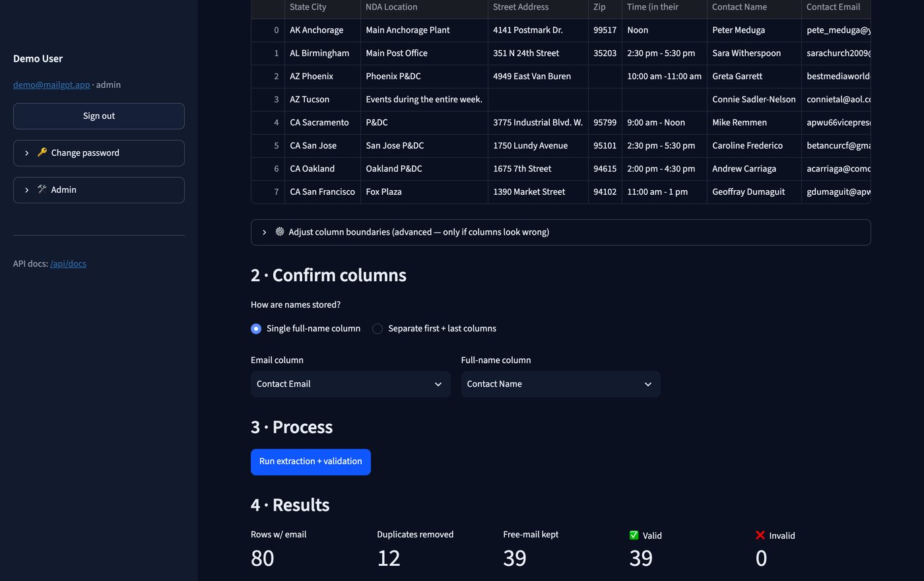This screenshot has height=581, width=924.
Task: Click the Sign out button
Action: [99, 116]
